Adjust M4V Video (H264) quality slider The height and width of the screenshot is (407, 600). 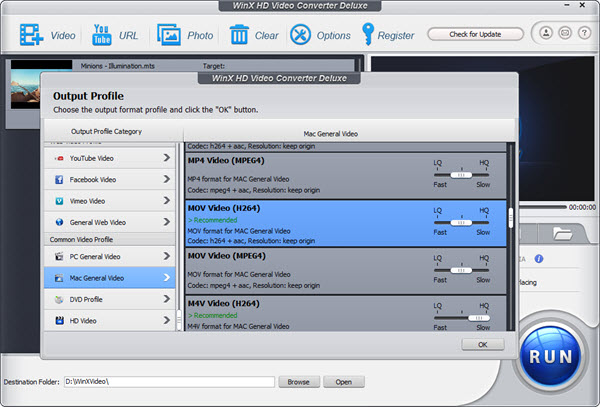479,318
